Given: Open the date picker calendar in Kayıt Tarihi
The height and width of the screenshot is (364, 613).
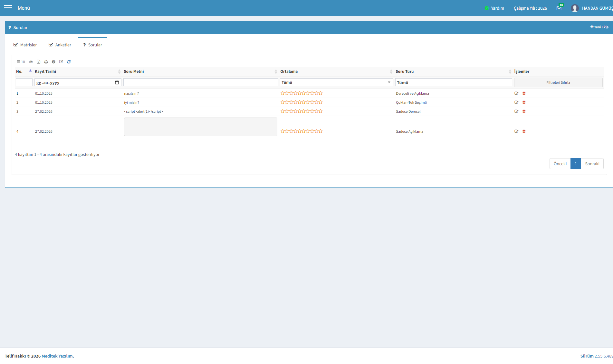Looking at the screenshot, I should click(117, 82).
